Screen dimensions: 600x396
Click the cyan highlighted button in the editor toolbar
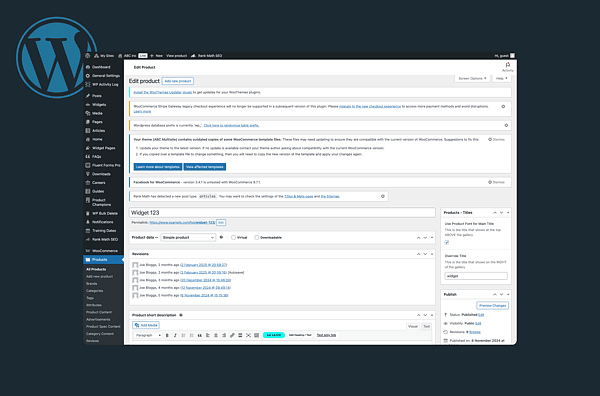[x=274, y=335]
